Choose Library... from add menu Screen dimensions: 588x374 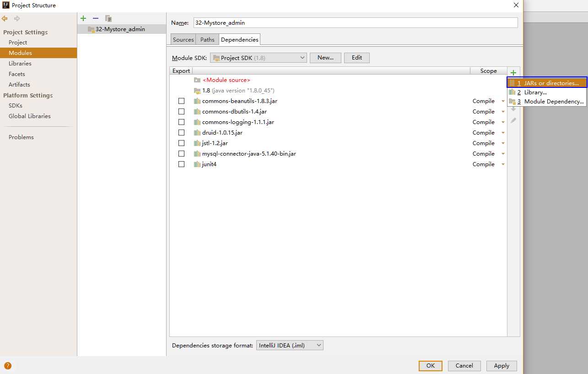click(547, 92)
